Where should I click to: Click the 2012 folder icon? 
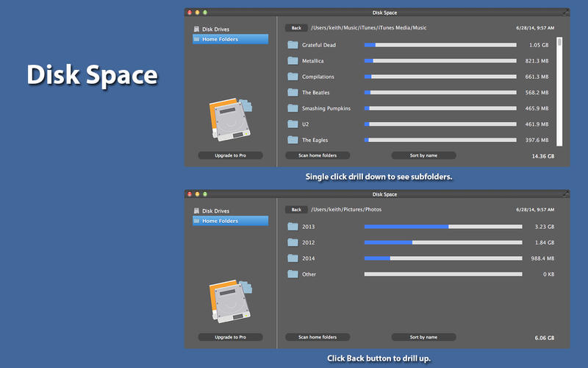tap(293, 242)
